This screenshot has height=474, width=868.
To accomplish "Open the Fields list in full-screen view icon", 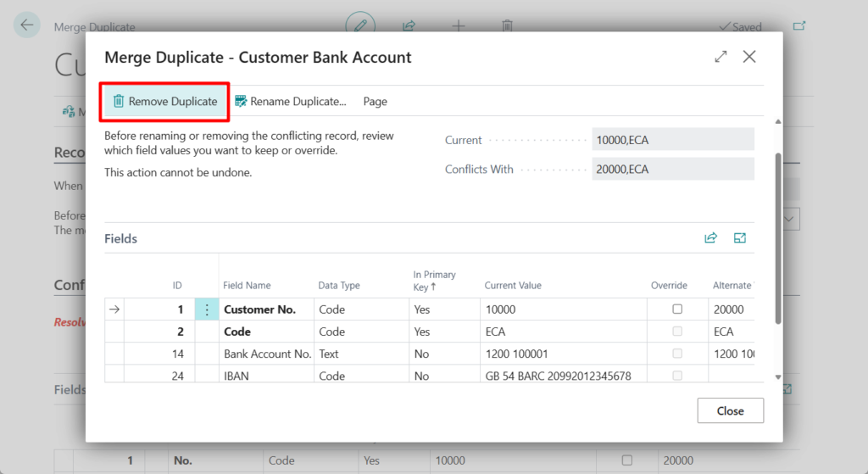I will (740, 238).
